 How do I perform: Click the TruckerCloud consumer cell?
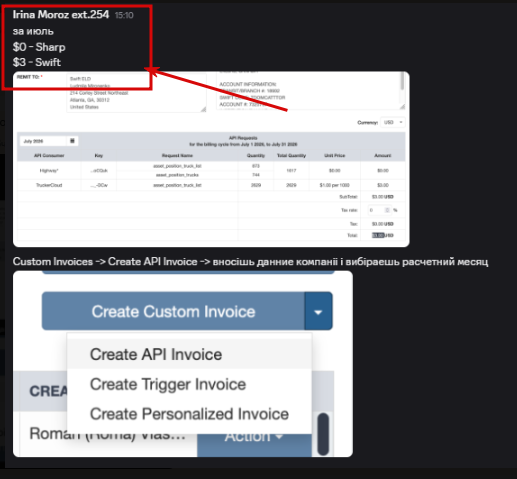tap(49, 185)
